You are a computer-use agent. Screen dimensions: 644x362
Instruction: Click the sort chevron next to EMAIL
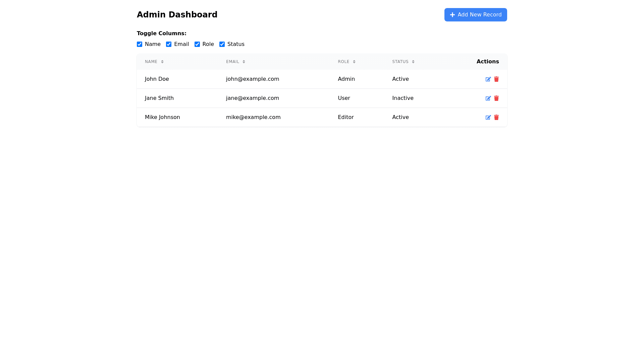(x=243, y=62)
